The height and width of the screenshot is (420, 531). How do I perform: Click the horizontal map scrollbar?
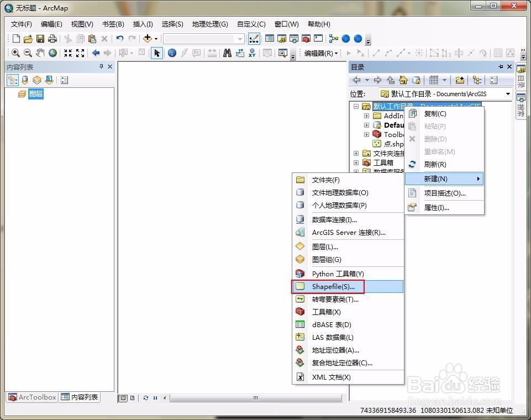(x=256, y=398)
